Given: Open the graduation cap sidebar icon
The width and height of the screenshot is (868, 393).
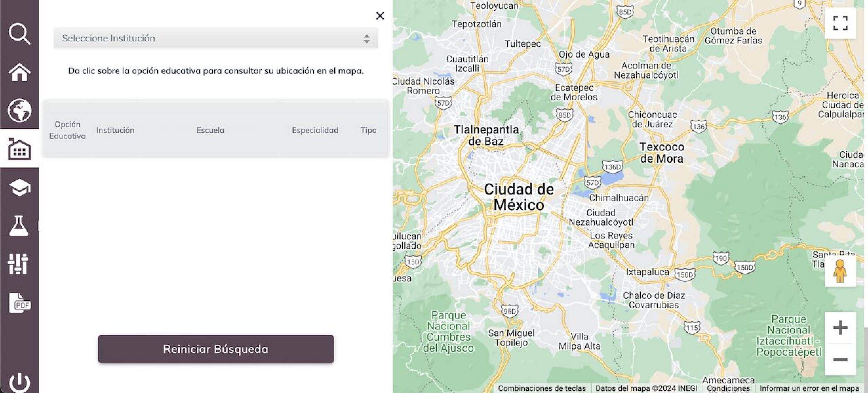Looking at the screenshot, I should pos(19,187).
